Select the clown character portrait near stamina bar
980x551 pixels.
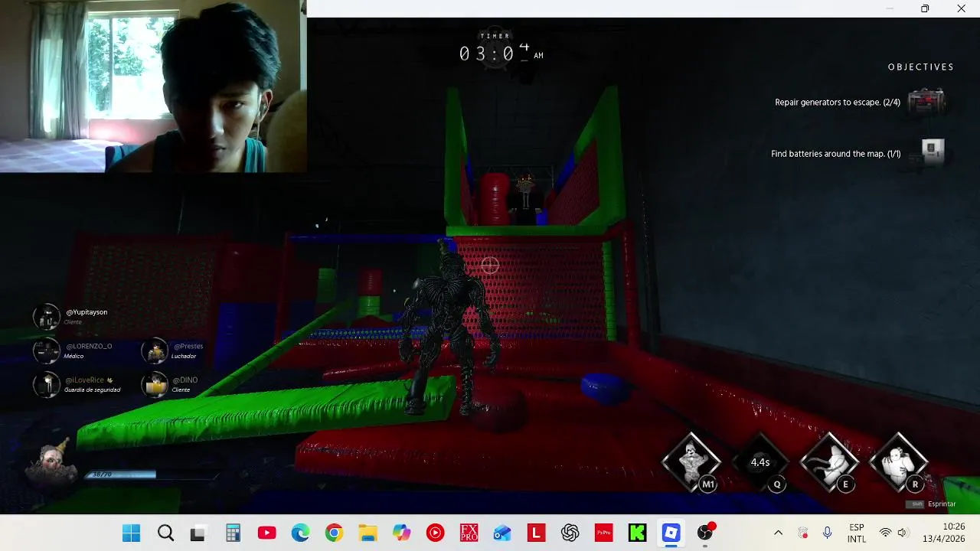click(x=51, y=461)
